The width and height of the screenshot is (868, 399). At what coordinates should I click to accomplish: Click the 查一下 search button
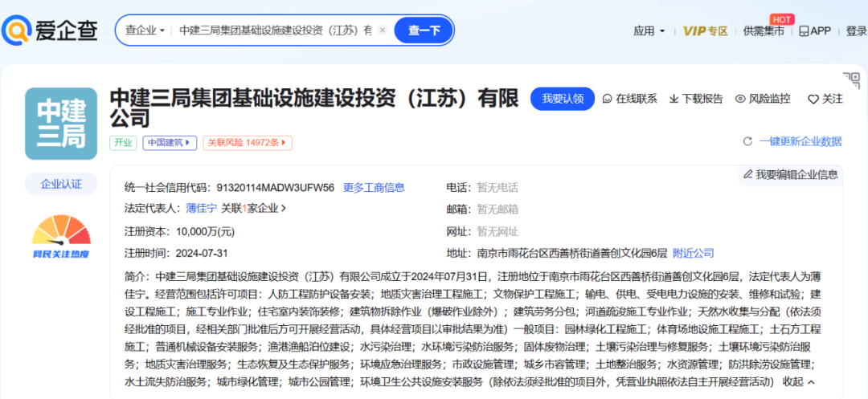tap(424, 31)
